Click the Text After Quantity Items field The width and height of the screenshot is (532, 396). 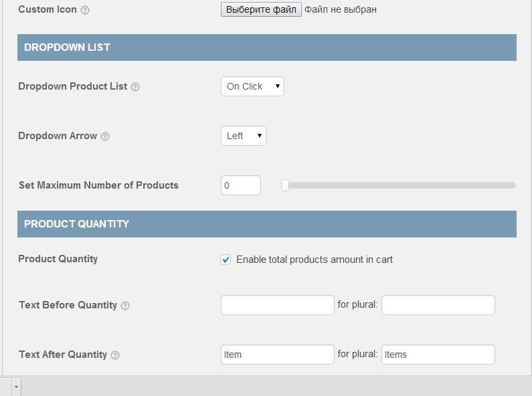point(438,355)
